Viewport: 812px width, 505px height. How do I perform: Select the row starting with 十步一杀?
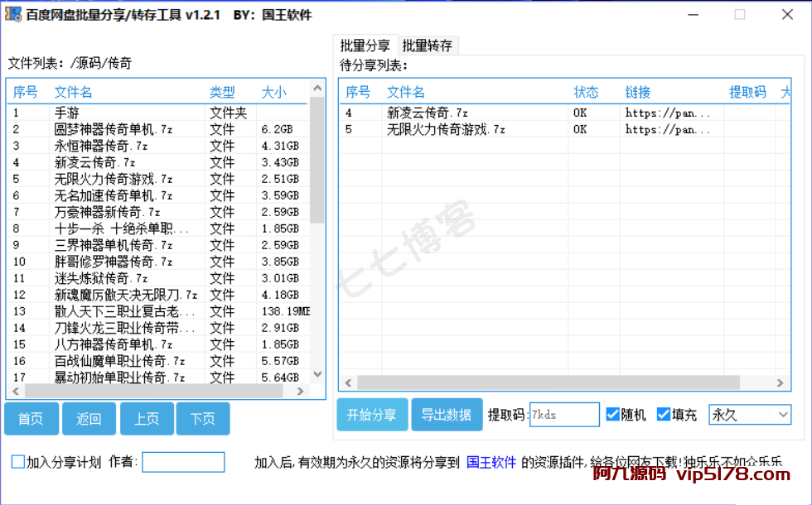pos(158,228)
